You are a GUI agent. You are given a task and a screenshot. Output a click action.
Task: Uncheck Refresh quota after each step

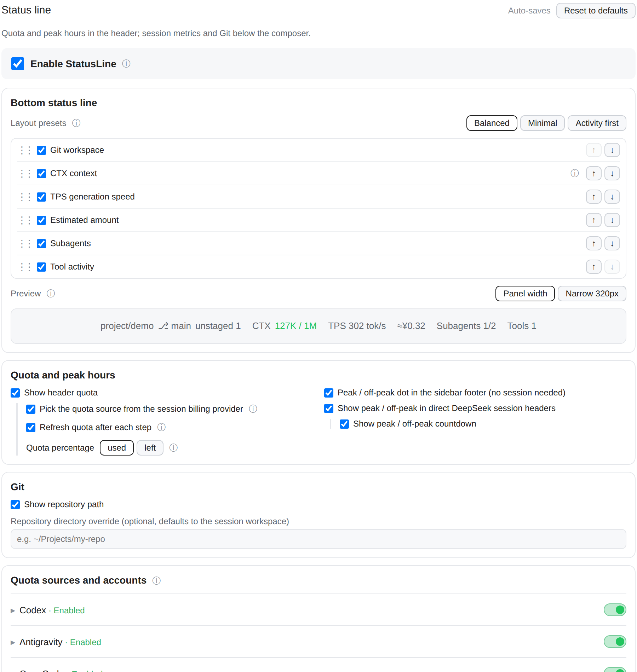pyautogui.click(x=31, y=428)
